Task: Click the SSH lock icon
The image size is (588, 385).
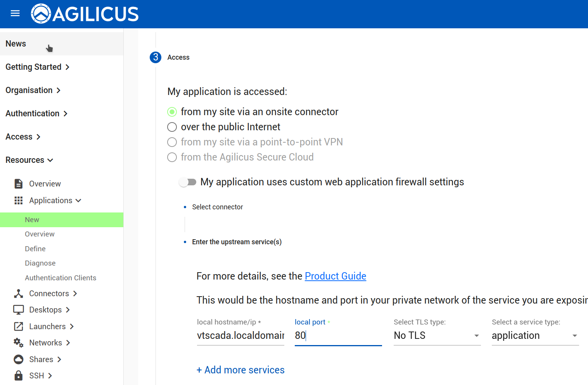Action: point(19,376)
